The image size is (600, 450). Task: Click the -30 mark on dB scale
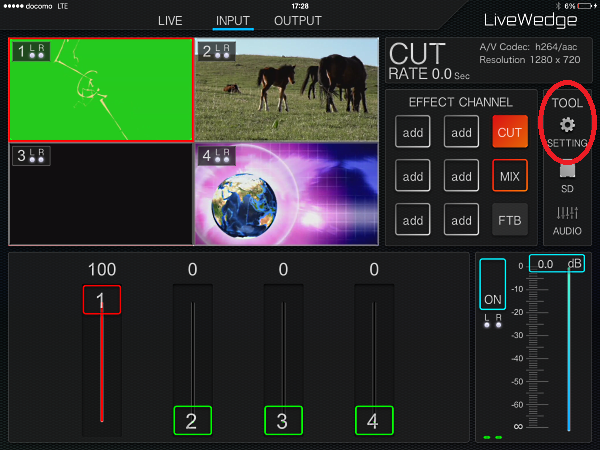point(517,335)
